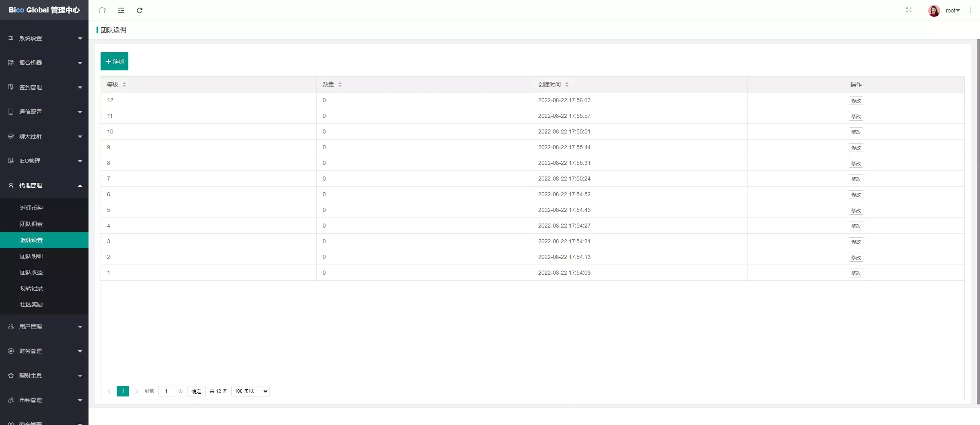Sort table by 创建时间 column arrows
980x425 pixels.
[x=567, y=84]
